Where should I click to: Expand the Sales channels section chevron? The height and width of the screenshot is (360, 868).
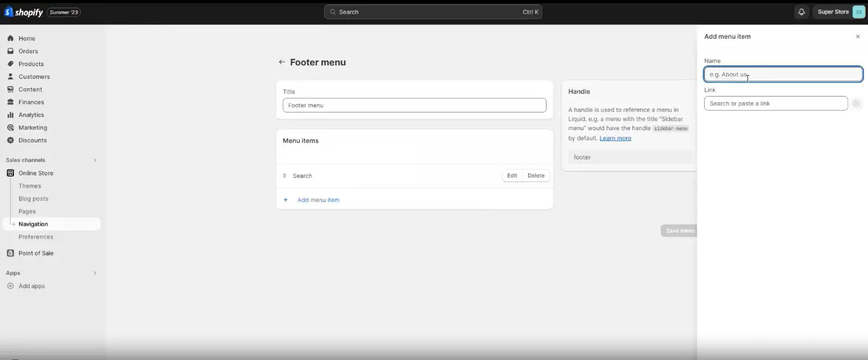[95, 160]
